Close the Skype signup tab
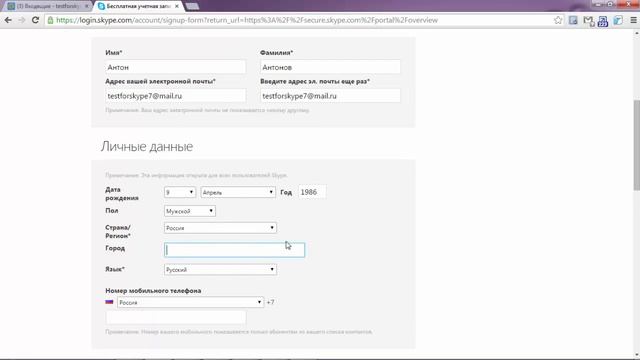The width and height of the screenshot is (640, 360). point(177,6)
